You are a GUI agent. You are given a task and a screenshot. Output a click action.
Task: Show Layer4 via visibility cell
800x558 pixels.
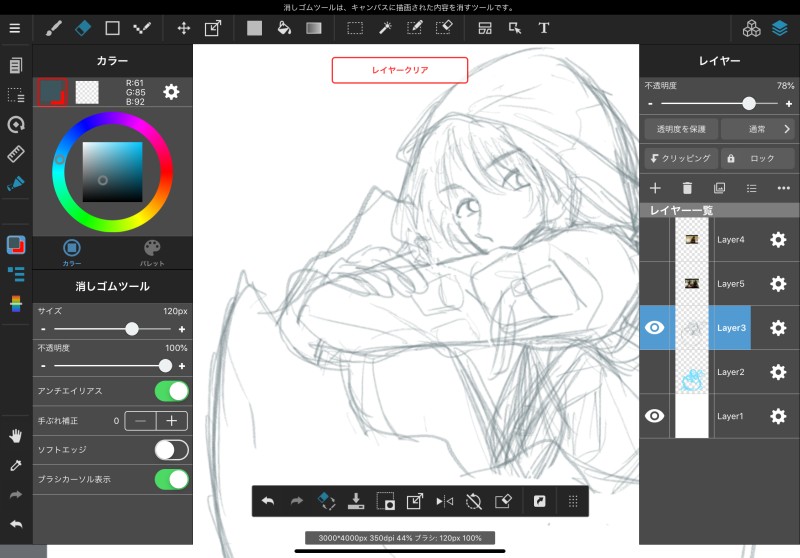coord(655,240)
